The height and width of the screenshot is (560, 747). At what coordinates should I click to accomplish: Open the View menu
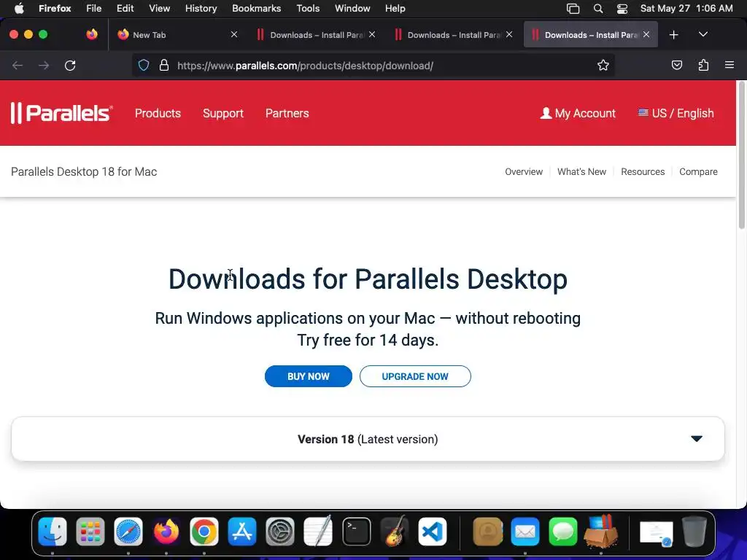tap(159, 8)
